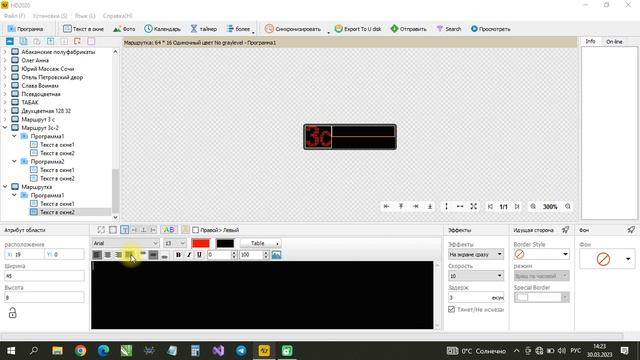Insert a Фото area
This screenshot has height=360, width=640.
[124, 29]
